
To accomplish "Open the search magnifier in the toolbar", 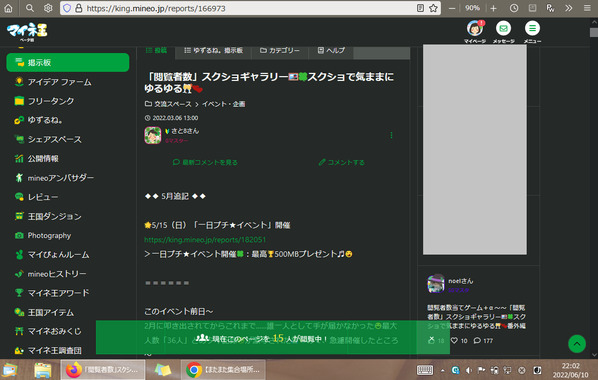I will click(29, 8).
